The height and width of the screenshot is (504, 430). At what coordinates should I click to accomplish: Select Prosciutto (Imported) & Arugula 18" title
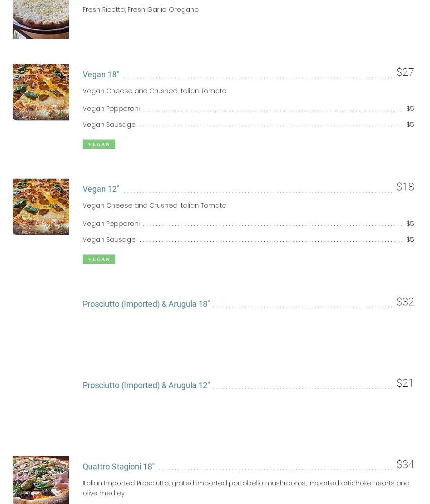coord(146,304)
